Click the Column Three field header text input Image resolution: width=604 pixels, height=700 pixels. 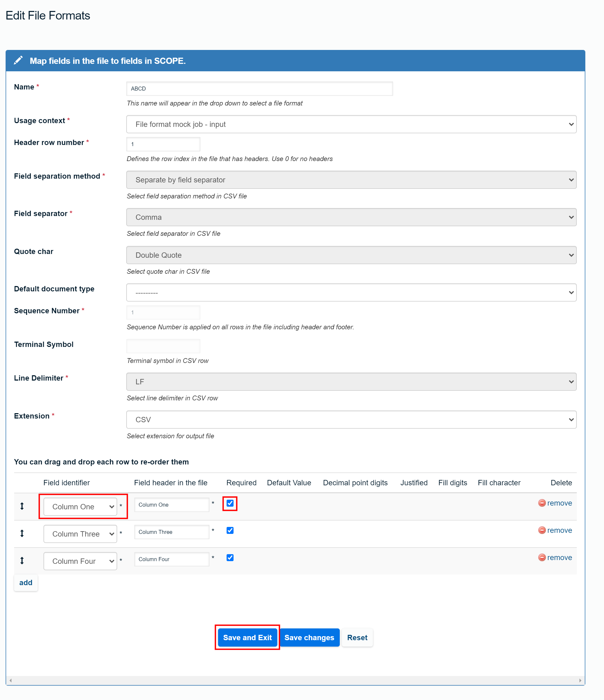tap(172, 532)
